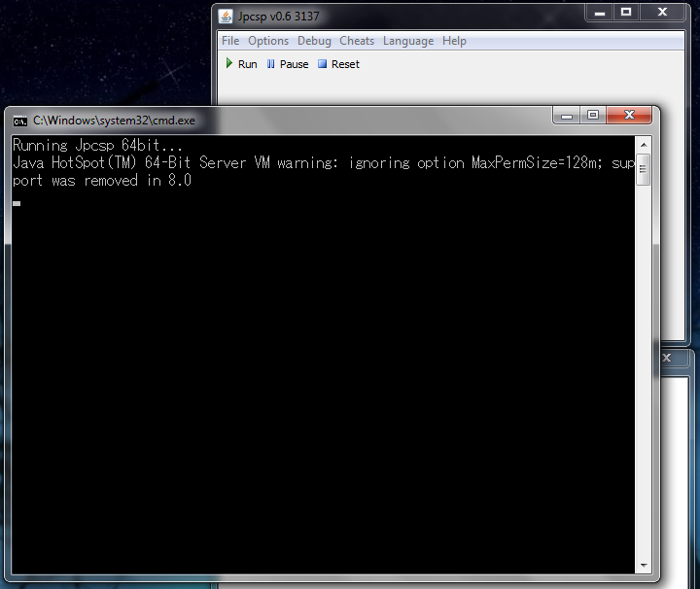Click the Jpcsp Java icon in title bar

[226, 17]
